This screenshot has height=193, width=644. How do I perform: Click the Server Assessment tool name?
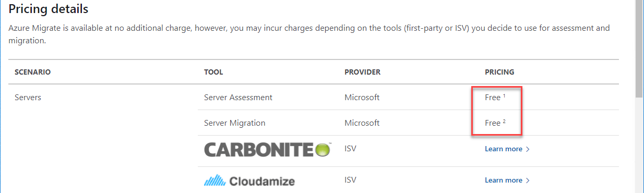tap(238, 98)
